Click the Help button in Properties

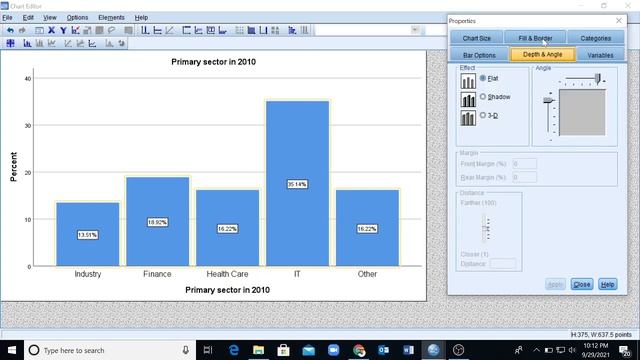tap(607, 284)
